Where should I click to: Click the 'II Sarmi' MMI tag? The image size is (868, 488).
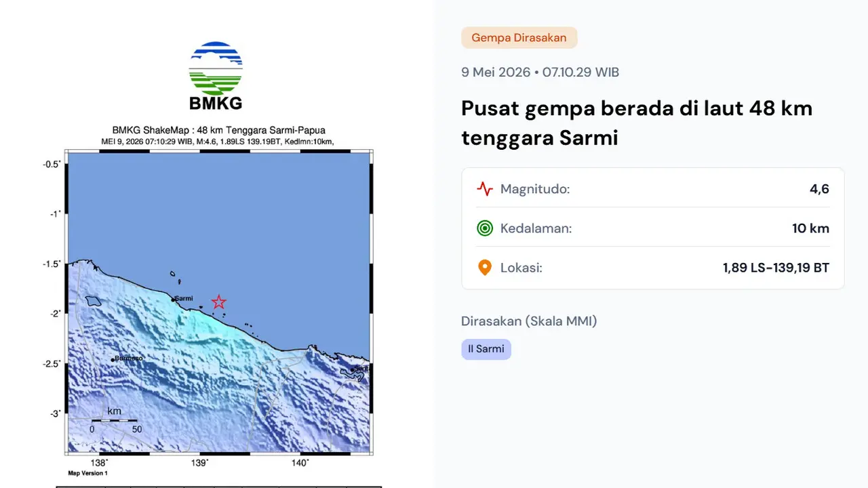pos(486,349)
